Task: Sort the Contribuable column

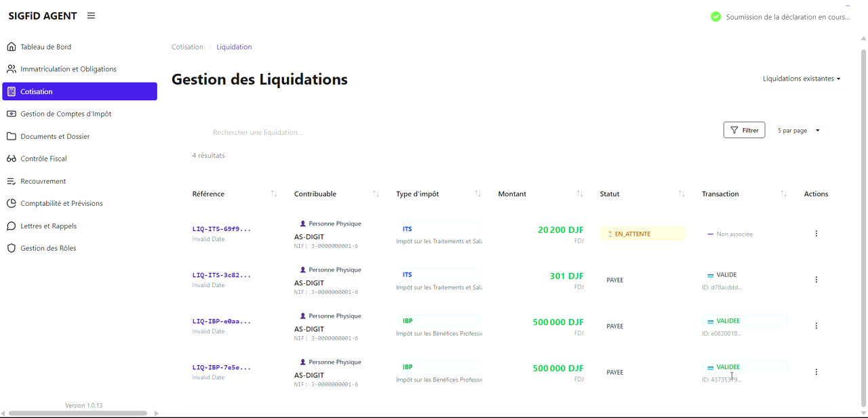Action: tap(376, 194)
